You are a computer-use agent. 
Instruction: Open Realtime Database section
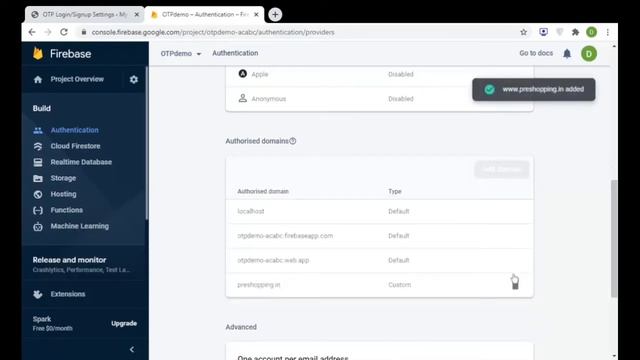point(81,162)
